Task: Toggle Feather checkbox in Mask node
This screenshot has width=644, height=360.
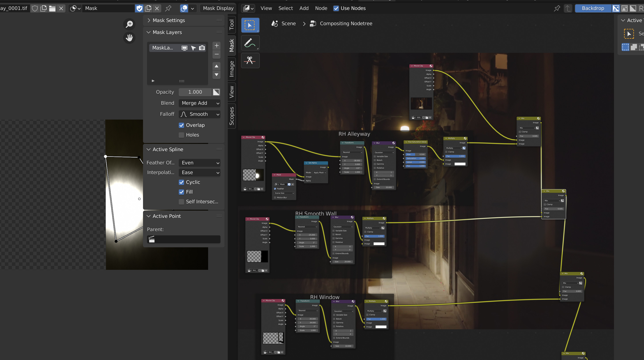Action: pos(275,189)
